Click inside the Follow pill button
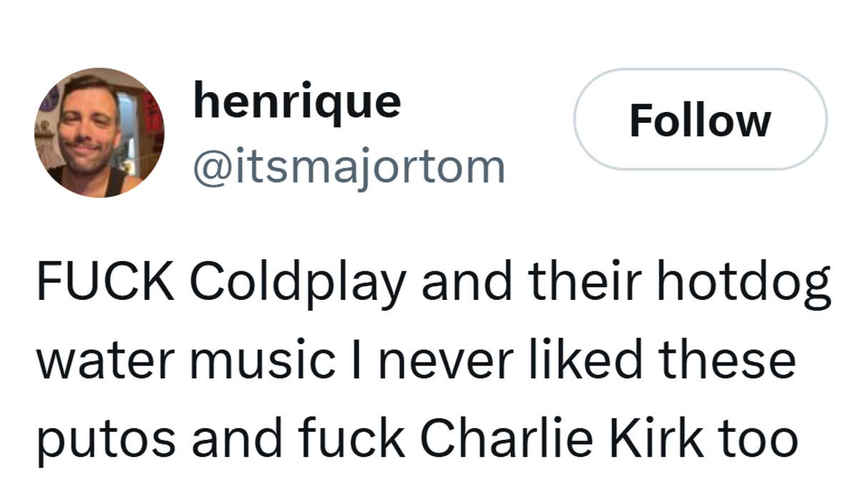The image size is (857, 504). [701, 120]
